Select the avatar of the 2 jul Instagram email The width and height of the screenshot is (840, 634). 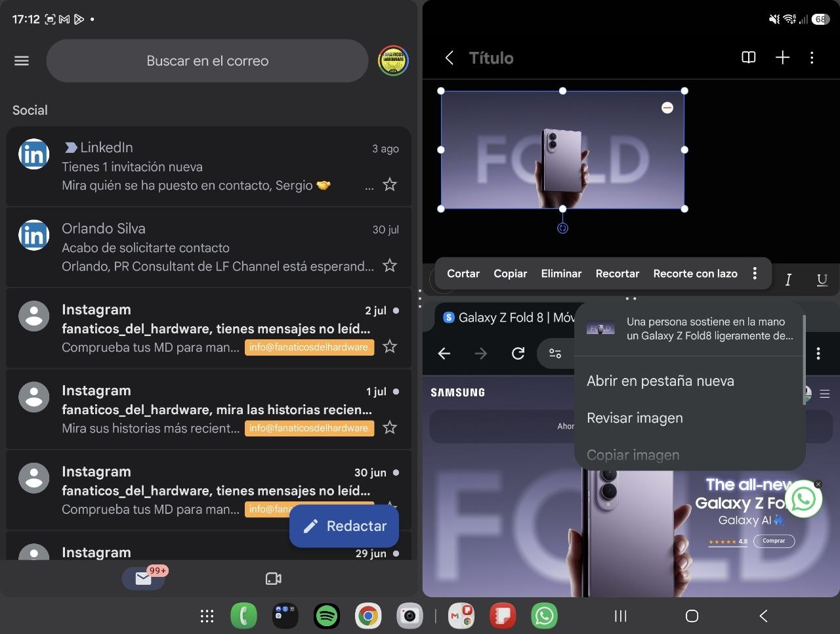tap(34, 316)
